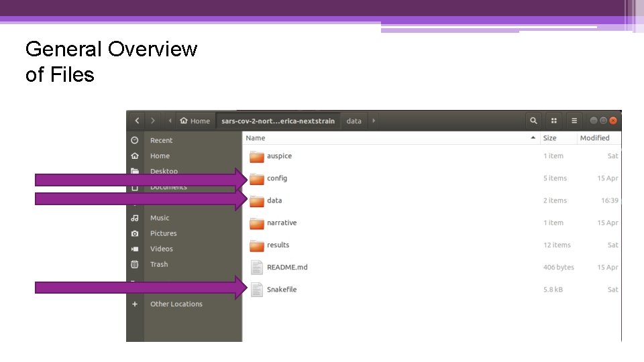644x362 pixels.
Task: Go back with the left chevron button
Action: [x=137, y=121]
